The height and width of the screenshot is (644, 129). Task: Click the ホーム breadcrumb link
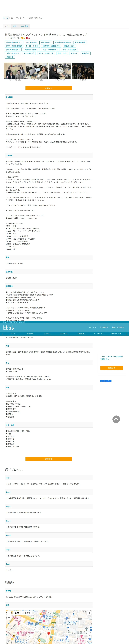point(5,18)
